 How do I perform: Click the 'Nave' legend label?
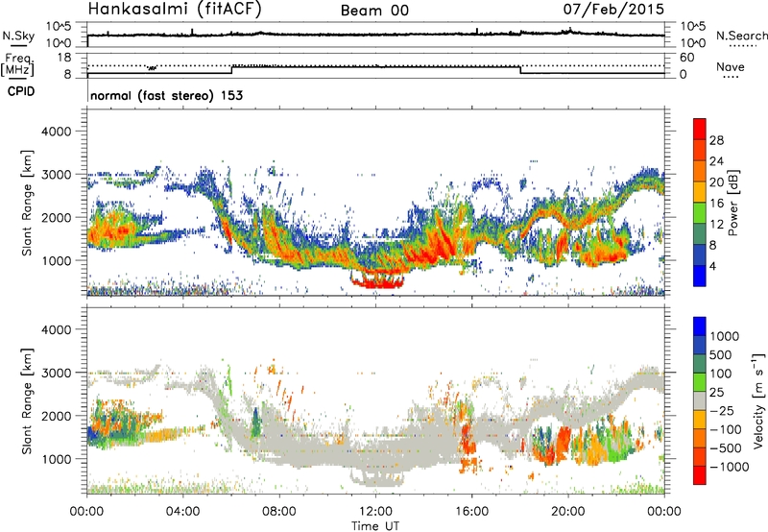731,67
